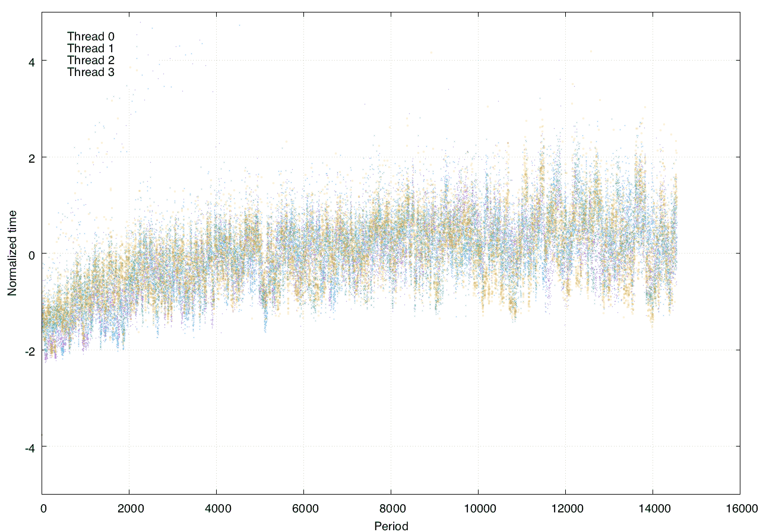The height and width of the screenshot is (532, 760).
Task: Click the 16000 x-axis tick label
Action: tap(740, 509)
